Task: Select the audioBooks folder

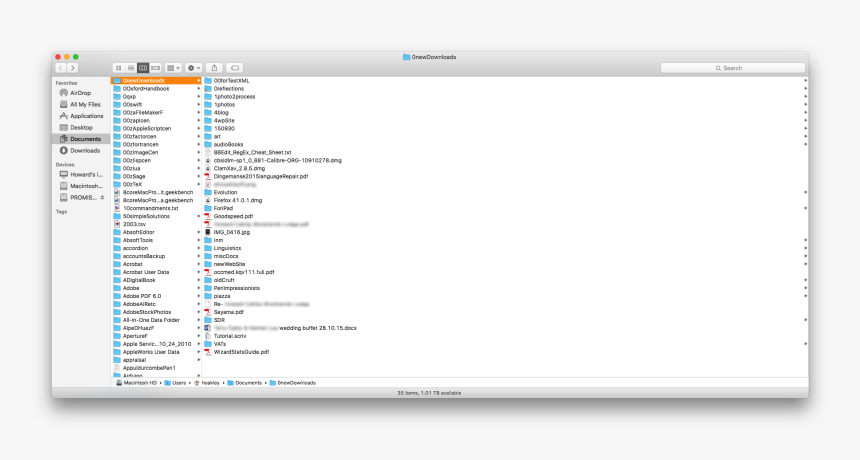Action: pos(506,144)
